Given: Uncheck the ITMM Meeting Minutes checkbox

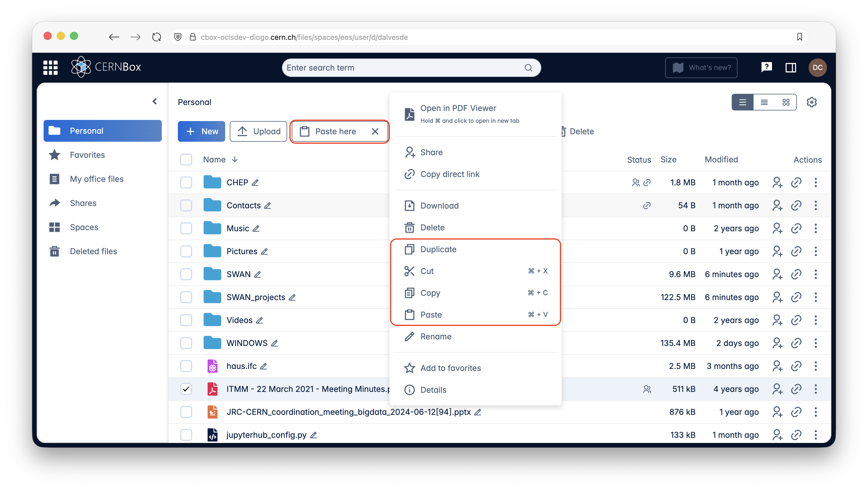Looking at the screenshot, I should pyautogui.click(x=186, y=389).
